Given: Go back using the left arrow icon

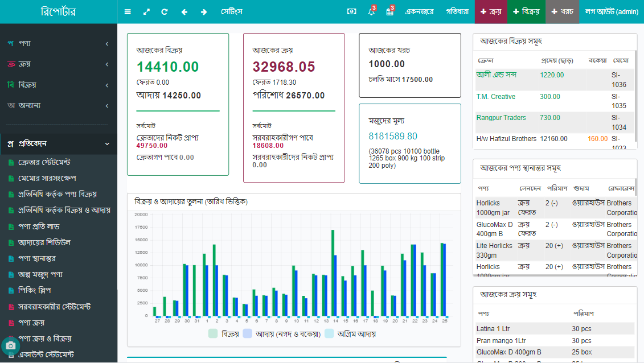Looking at the screenshot, I should click(184, 12).
